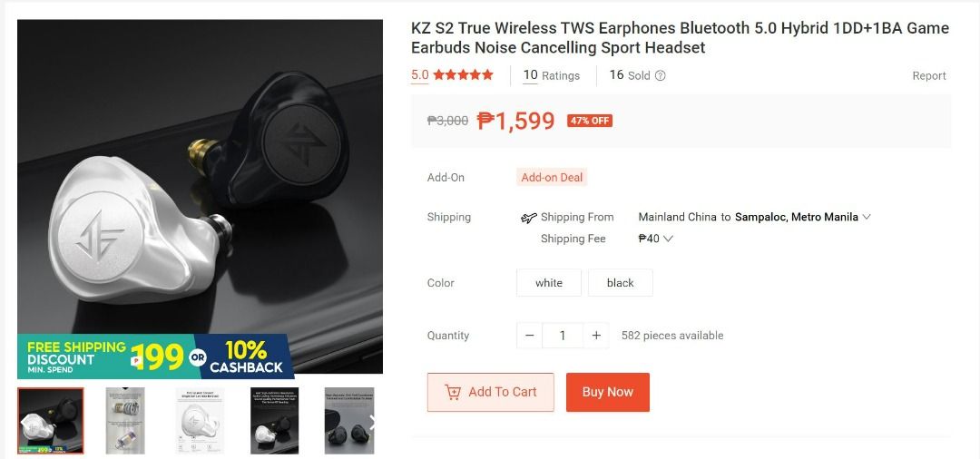Click the airplane shipping icon
This screenshot has height=459, width=980.
529,218
